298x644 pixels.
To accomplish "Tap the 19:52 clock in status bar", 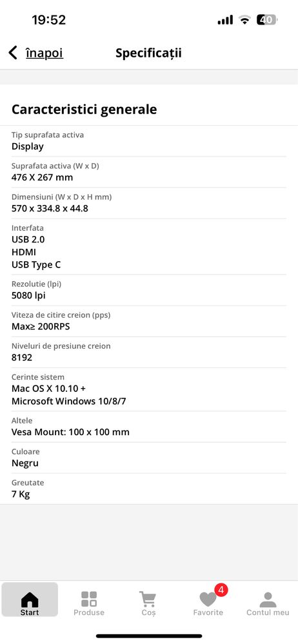I will (x=49, y=20).
